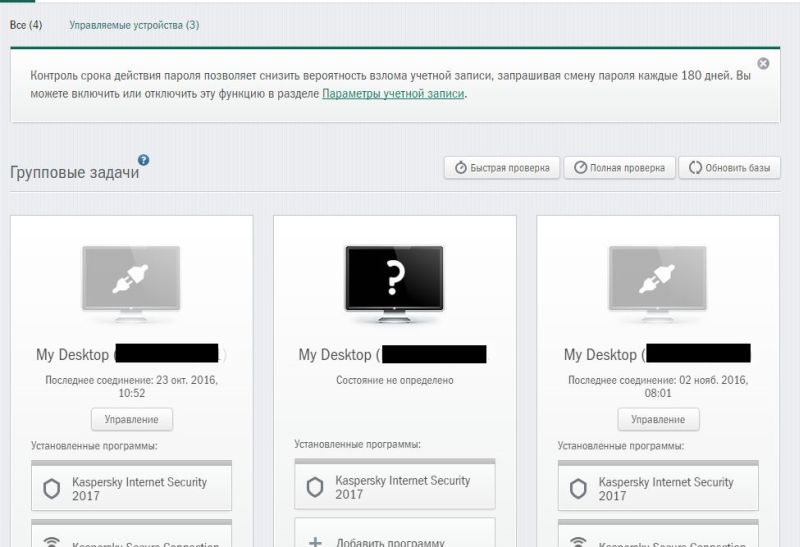Click Управление for device connected 23 окт. 2016

(x=132, y=419)
